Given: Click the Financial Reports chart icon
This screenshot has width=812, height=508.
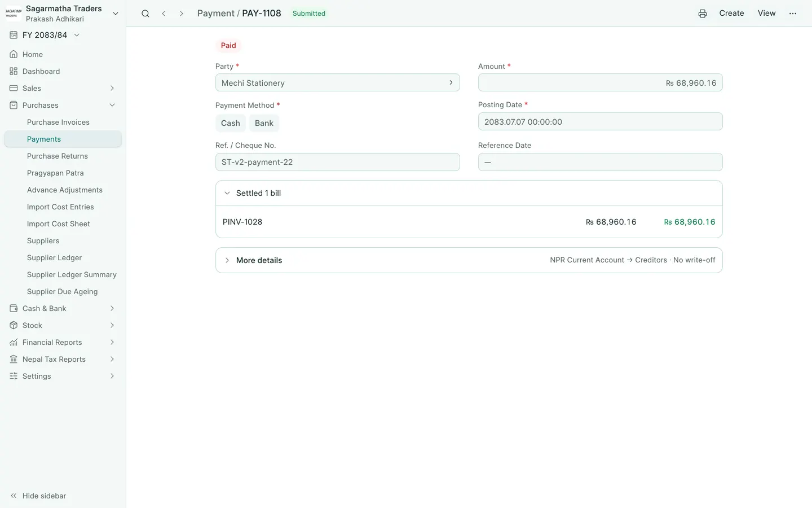Looking at the screenshot, I should (14, 343).
